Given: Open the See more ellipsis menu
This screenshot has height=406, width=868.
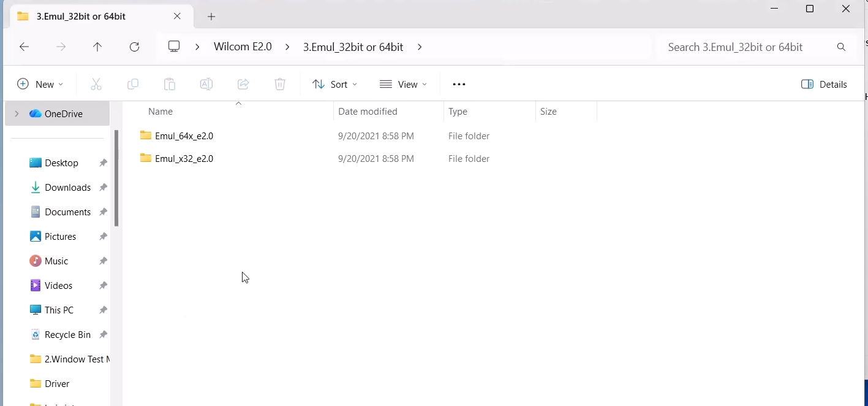Looking at the screenshot, I should [459, 84].
